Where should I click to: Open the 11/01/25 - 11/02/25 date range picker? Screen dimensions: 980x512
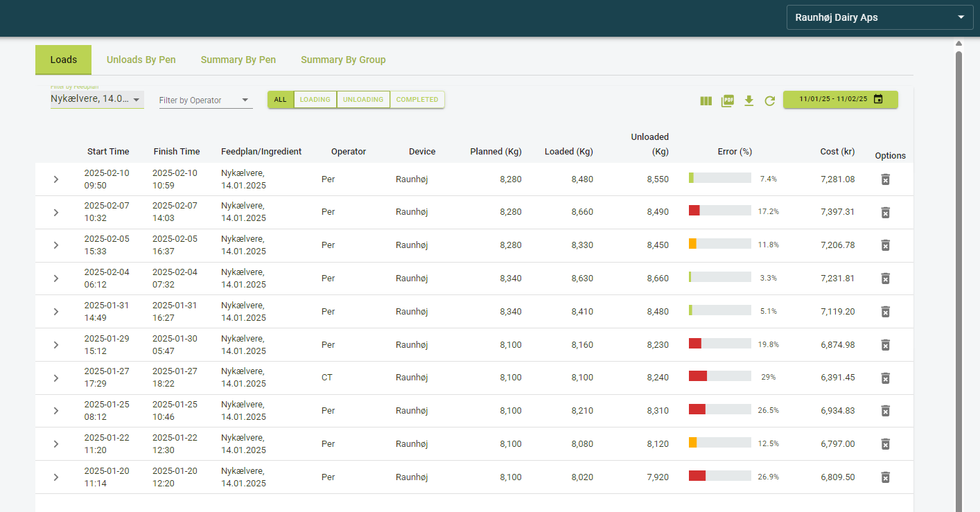click(x=841, y=99)
